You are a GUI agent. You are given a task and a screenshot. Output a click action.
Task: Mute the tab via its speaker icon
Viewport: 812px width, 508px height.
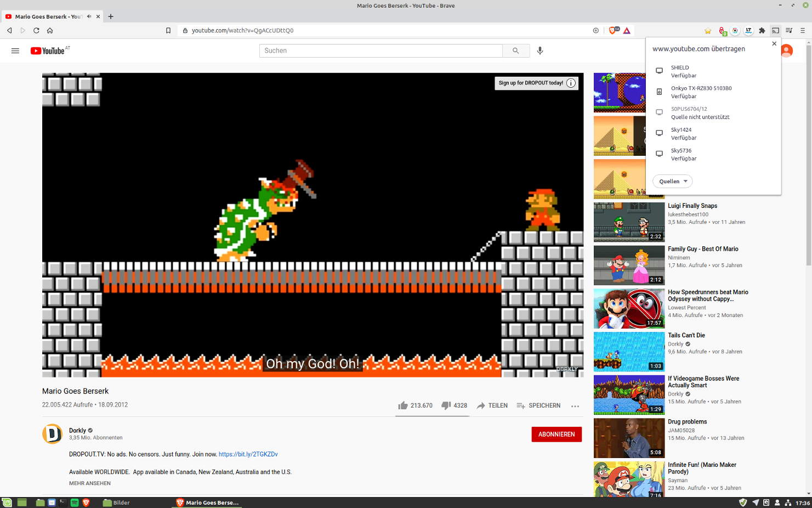pyautogui.click(x=89, y=16)
